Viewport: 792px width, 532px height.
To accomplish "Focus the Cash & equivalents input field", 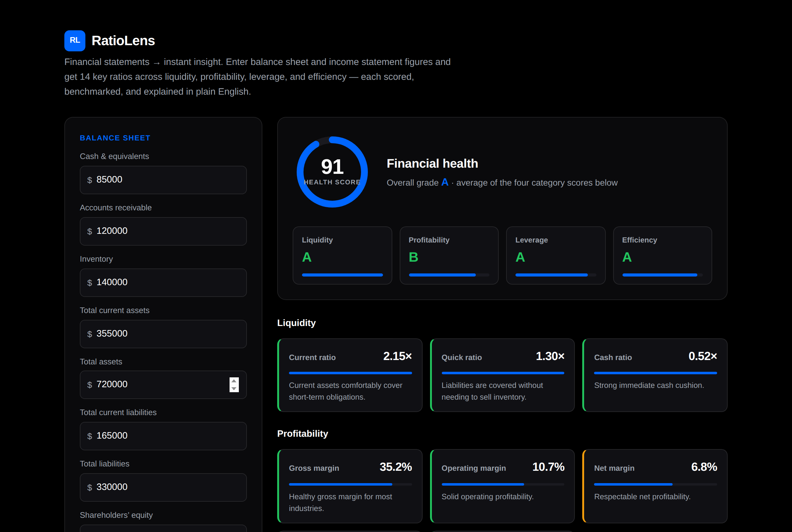I will click(163, 180).
